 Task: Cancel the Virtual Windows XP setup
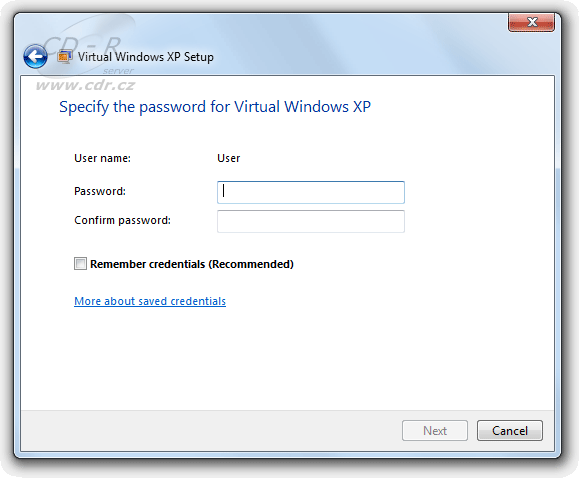click(510, 430)
